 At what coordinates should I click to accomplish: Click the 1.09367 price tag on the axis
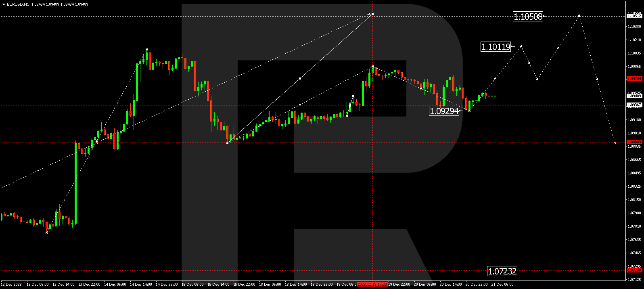pyautogui.click(x=634, y=105)
